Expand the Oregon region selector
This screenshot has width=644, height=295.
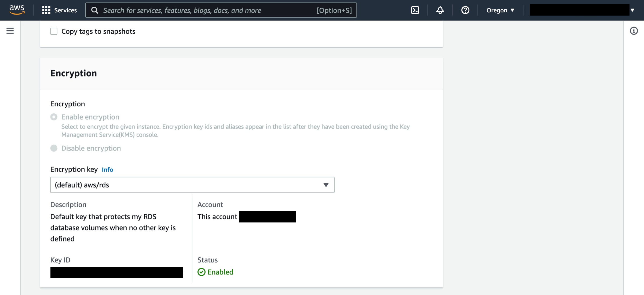click(500, 10)
